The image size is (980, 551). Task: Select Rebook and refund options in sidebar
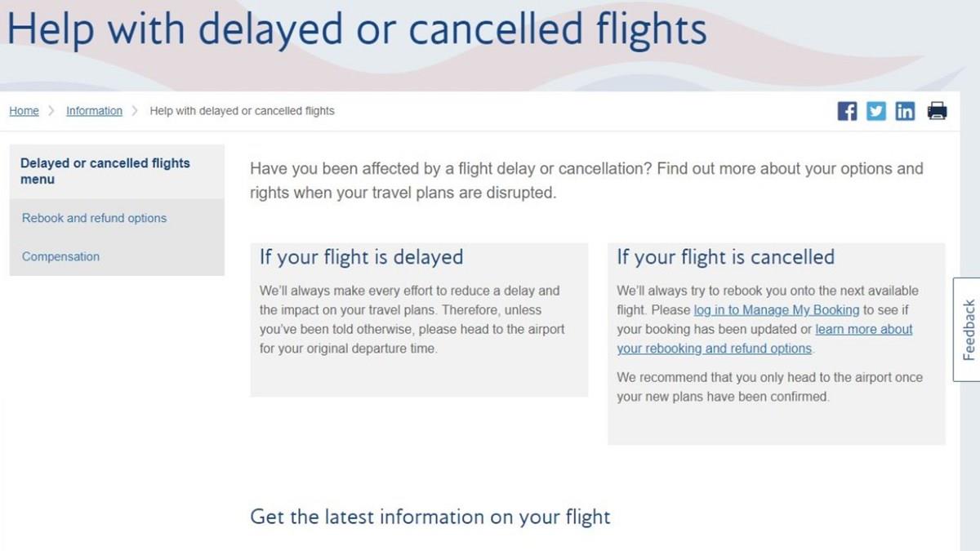[x=94, y=218]
